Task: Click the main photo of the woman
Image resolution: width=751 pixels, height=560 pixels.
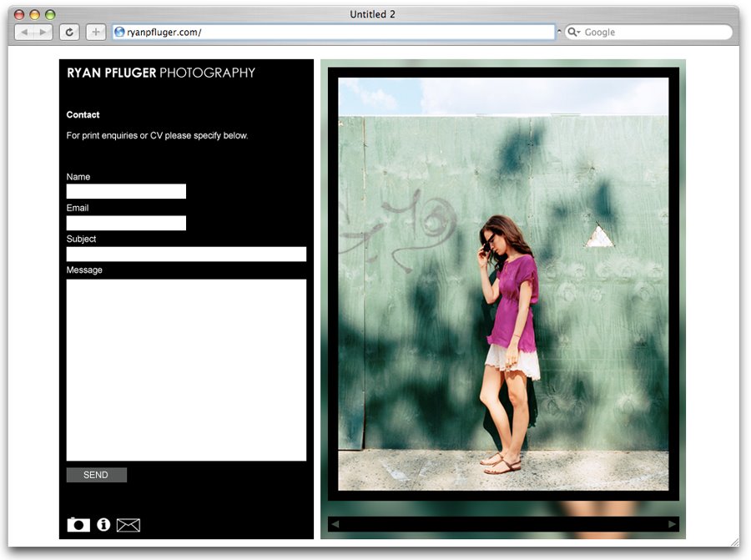Action: (503, 284)
